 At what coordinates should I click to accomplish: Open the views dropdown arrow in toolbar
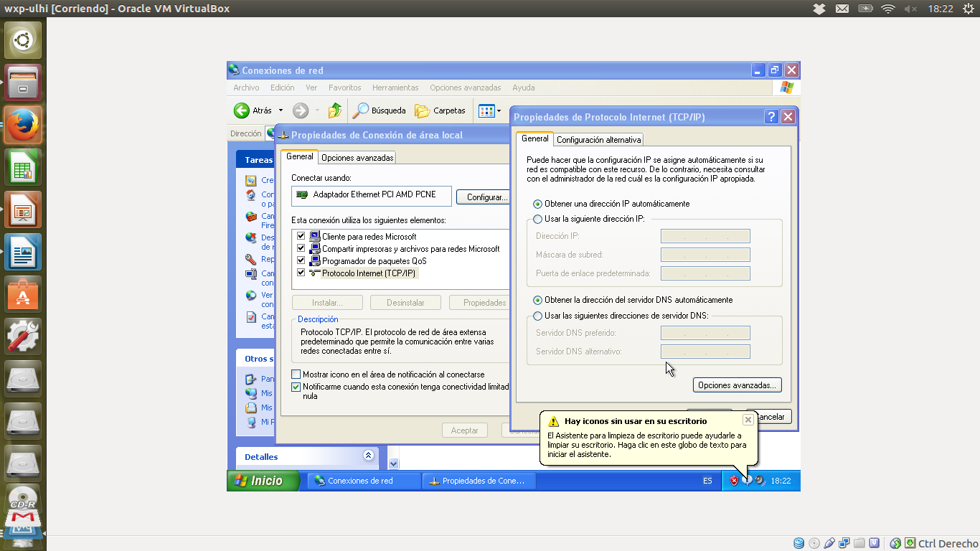tap(499, 110)
